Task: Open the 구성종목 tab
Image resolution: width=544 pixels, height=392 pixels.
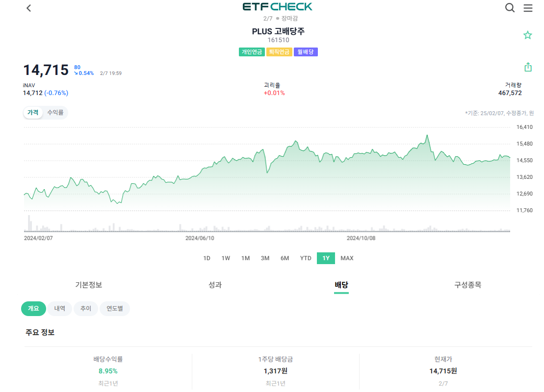Action: 467,285
